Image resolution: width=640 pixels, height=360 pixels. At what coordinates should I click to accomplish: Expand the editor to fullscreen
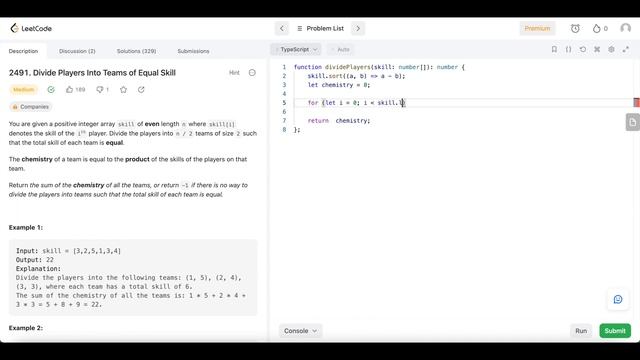tap(625, 49)
